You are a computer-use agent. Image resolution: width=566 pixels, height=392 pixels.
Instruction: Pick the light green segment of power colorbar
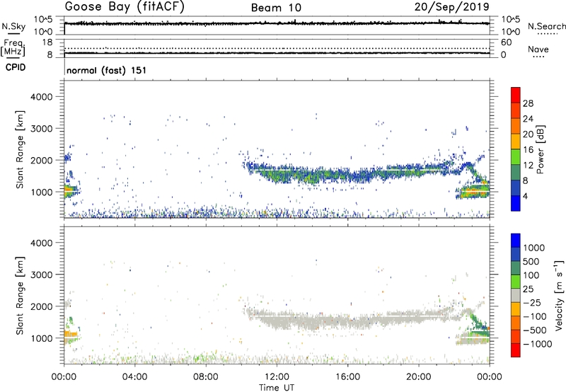[516, 157]
